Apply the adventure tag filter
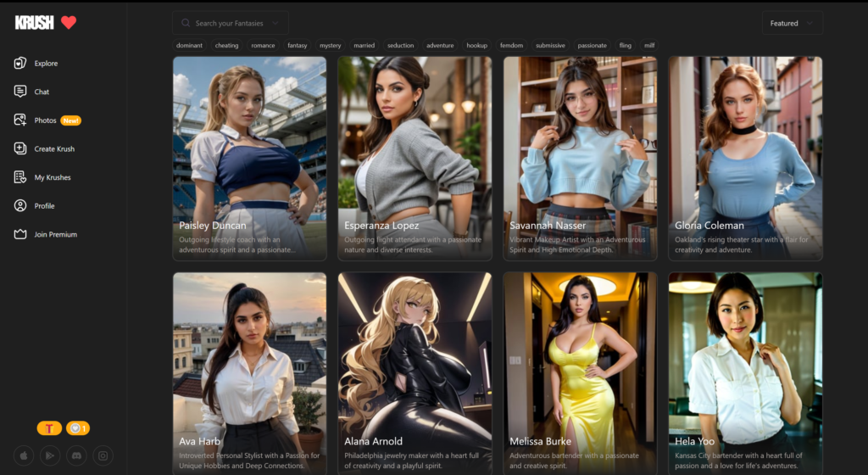The width and height of the screenshot is (868, 475). tap(440, 46)
